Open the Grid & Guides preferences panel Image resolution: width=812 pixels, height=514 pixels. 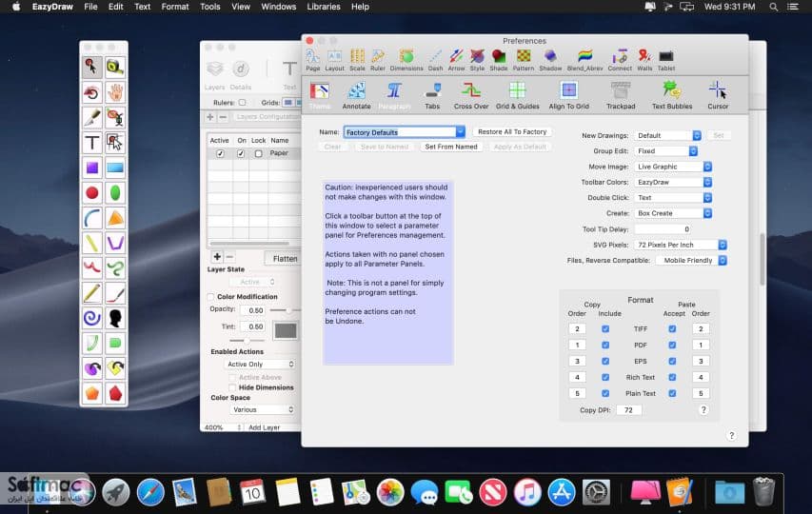(517, 96)
